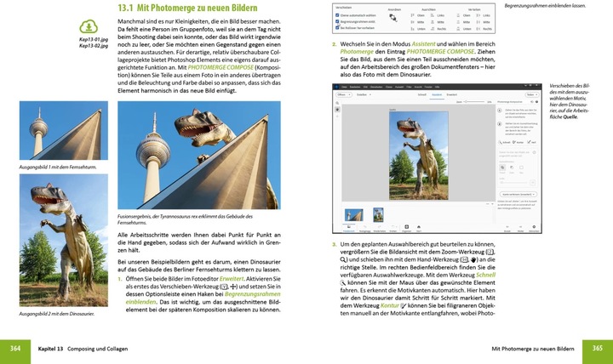Choose Ausrichten Oben align icon

coord(412,15)
